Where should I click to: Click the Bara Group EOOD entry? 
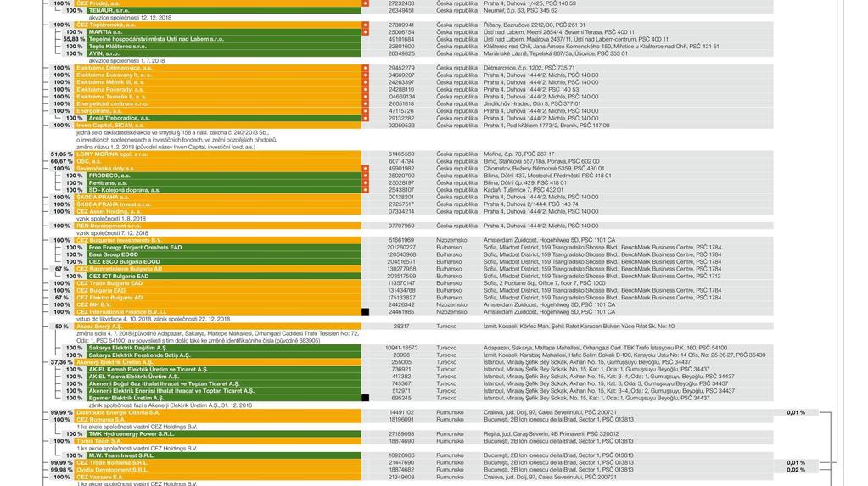(224, 255)
